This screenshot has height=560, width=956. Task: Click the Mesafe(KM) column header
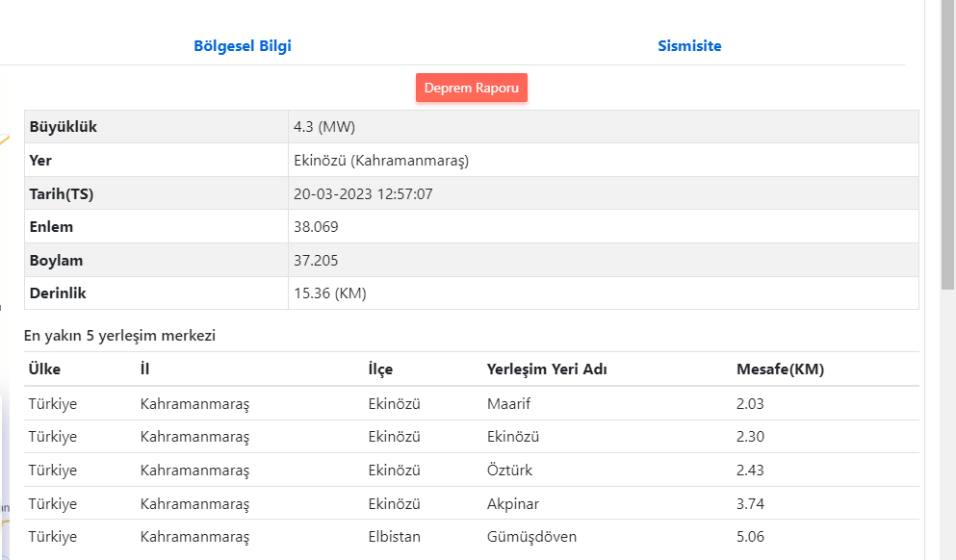click(780, 369)
